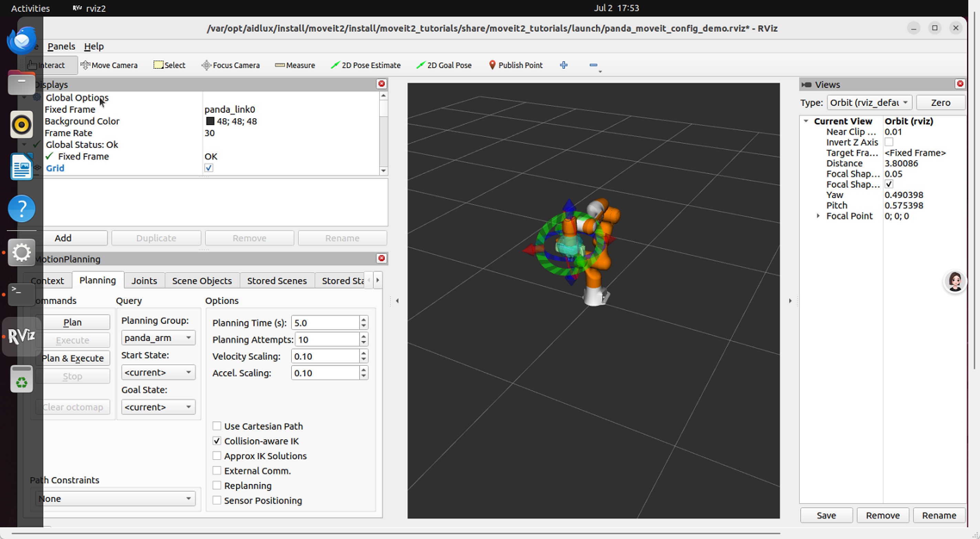Toggle the Grid display checkbox
The width and height of the screenshot is (980, 539).
(209, 168)
